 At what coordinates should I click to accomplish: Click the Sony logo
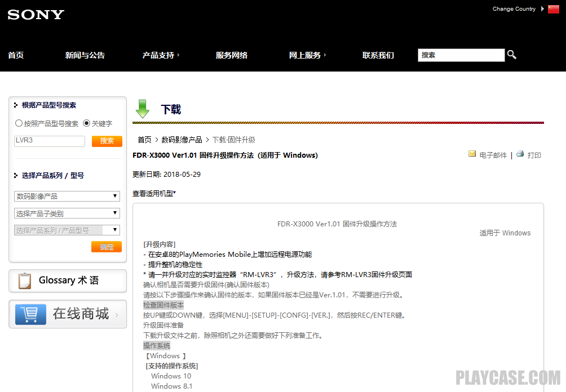[x=36, y=15]
